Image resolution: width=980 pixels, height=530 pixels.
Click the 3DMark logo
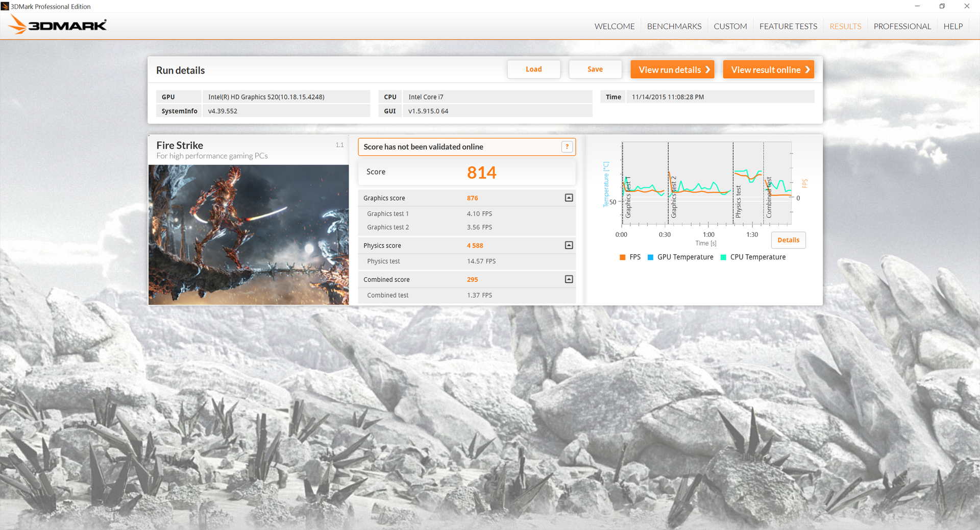click(58, 25)
